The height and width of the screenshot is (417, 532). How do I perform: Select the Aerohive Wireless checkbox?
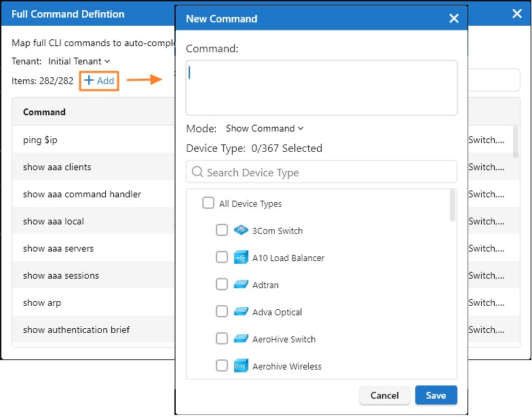222,366
